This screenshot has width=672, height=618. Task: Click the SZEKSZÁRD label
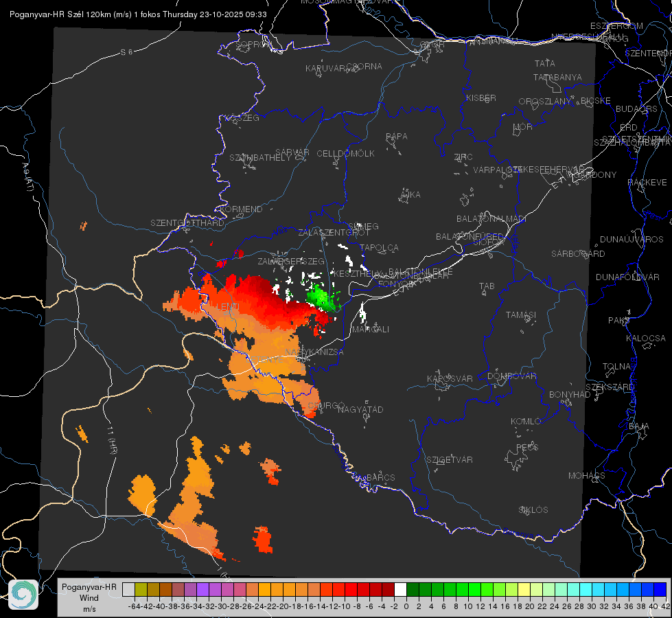(x=610, y=387)
